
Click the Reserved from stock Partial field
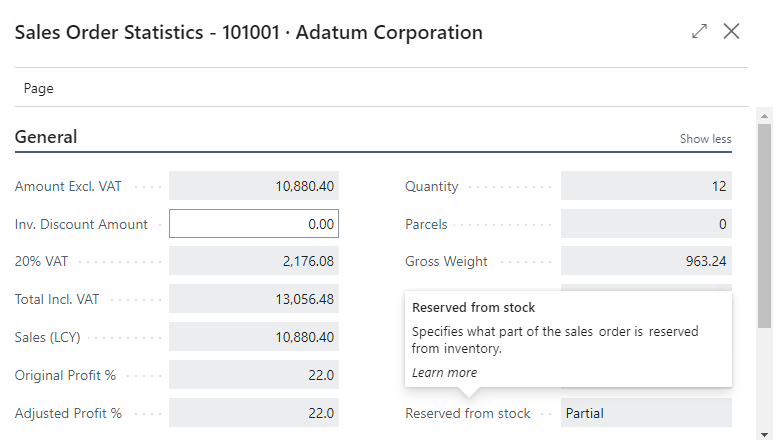click(646, 413)
